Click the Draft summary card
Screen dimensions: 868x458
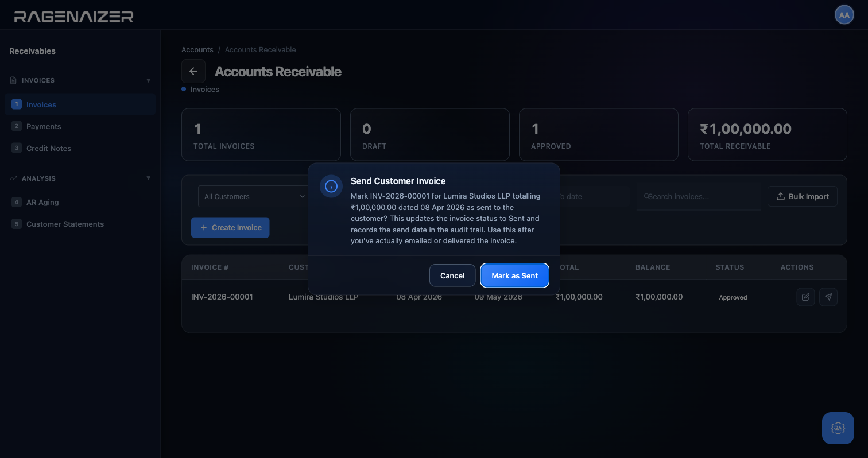click(x=430, y=134)
